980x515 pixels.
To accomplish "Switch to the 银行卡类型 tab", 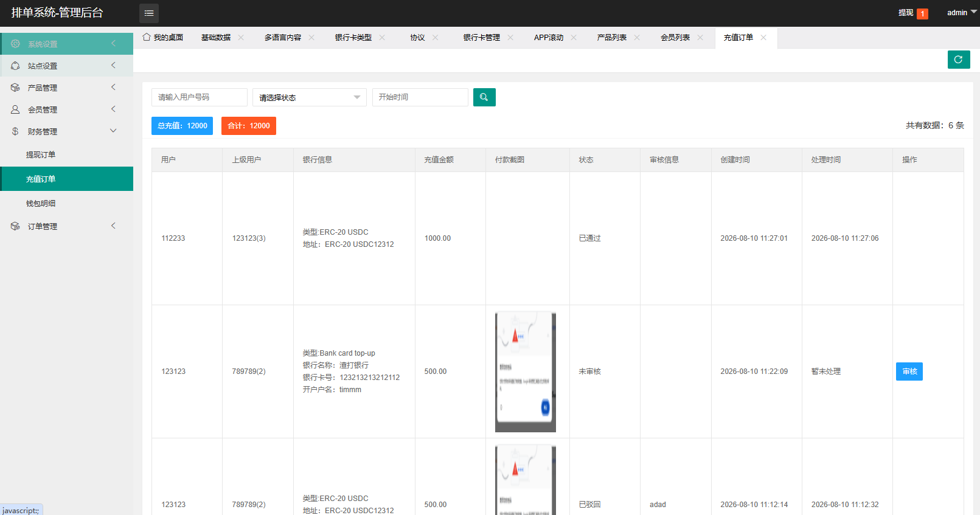I will point(353,38).
